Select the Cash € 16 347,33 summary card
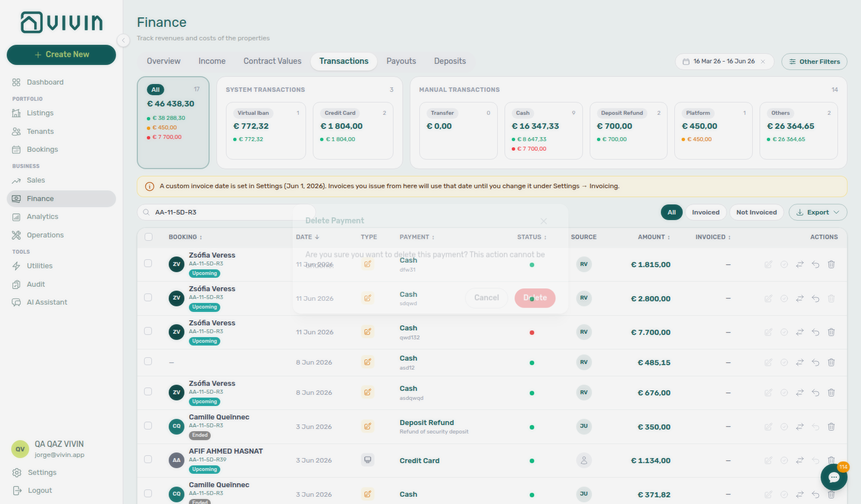The height and width of the screenshot is (504, 861). pyautogui.click(x=543, y=130)
